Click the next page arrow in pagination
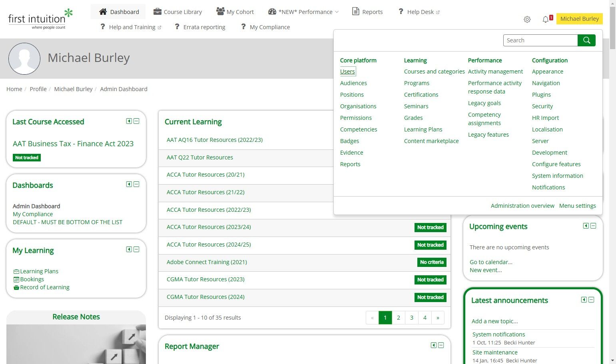This screenshot has width=616, height=364. pos(438,318)
